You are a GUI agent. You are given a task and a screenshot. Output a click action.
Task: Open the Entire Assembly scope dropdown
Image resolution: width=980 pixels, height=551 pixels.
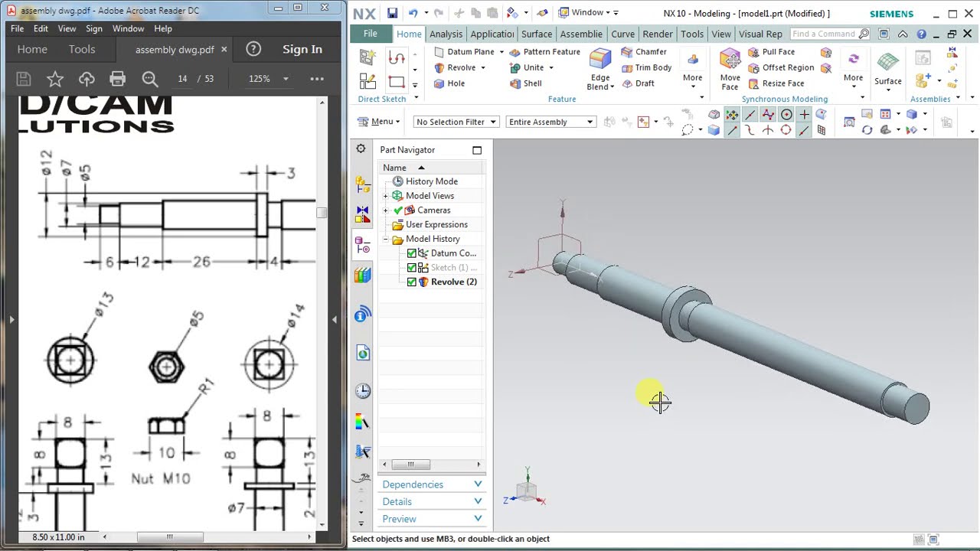tap(550, 122)
